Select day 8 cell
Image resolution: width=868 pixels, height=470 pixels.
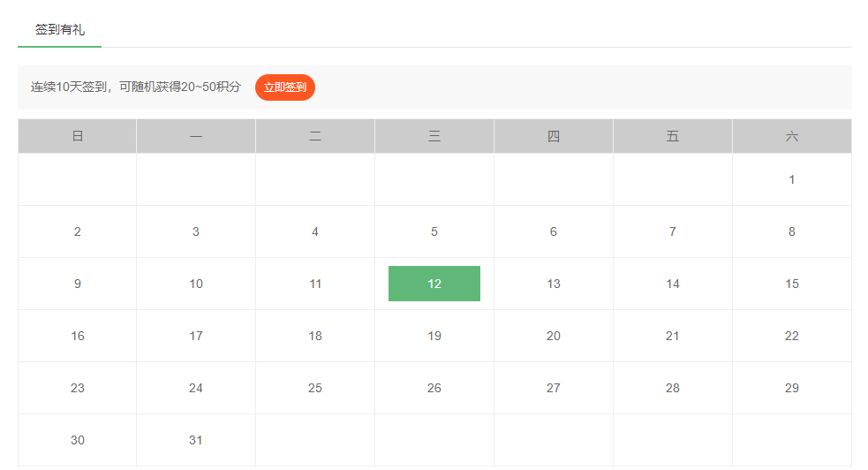pos(791,231)
